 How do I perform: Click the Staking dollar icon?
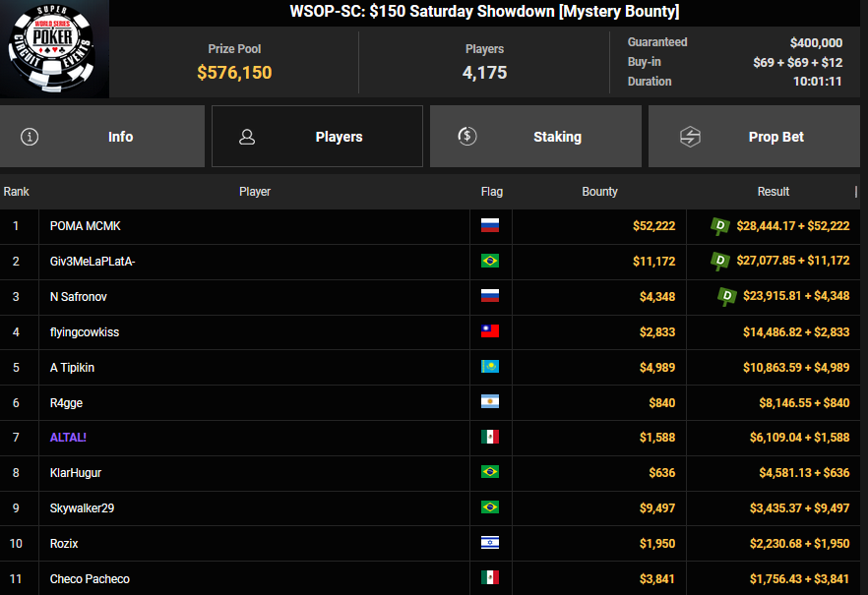(467, 137)
